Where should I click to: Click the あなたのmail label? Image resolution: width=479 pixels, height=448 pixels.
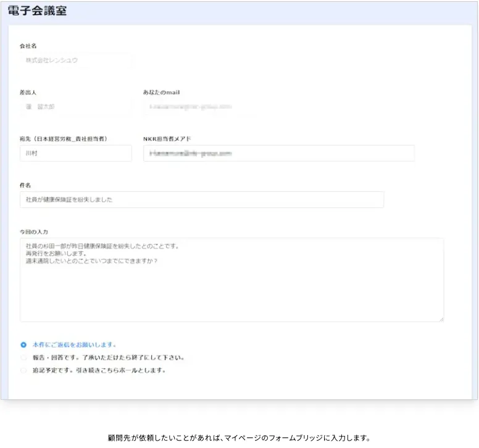(161, 92)
